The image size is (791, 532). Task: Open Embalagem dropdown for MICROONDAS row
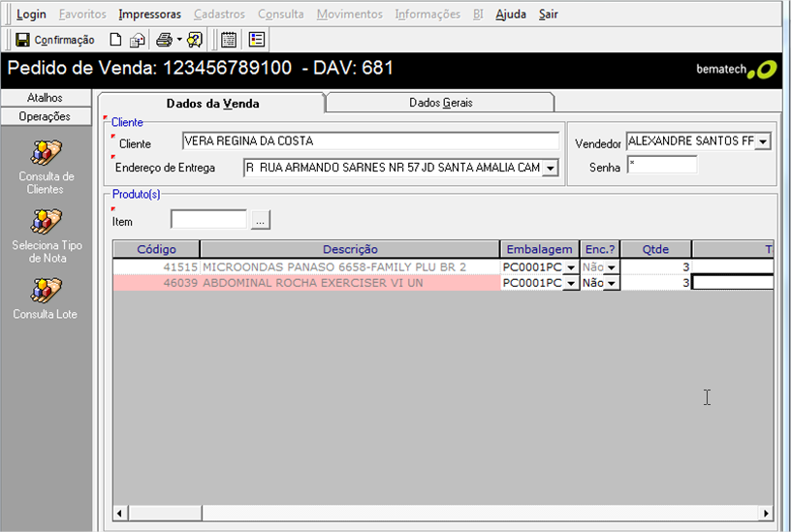tap(571, 267)
